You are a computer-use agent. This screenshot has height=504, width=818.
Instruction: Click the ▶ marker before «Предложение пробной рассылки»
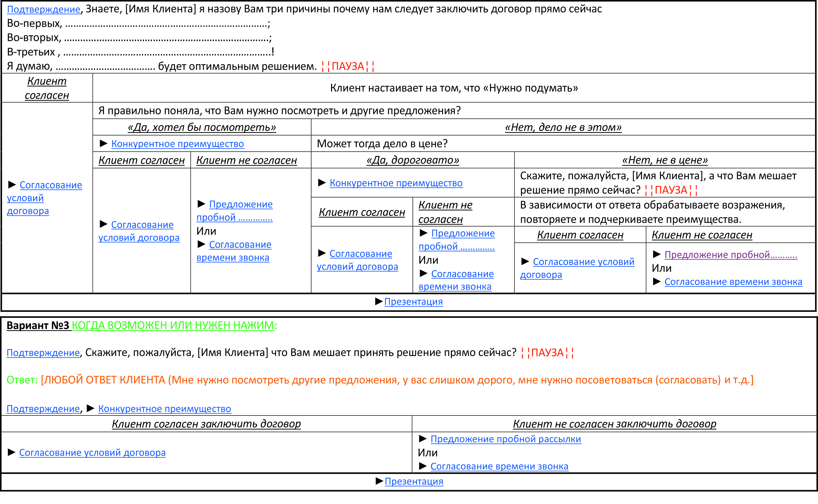pyautogui.click(x=423, y=439)
